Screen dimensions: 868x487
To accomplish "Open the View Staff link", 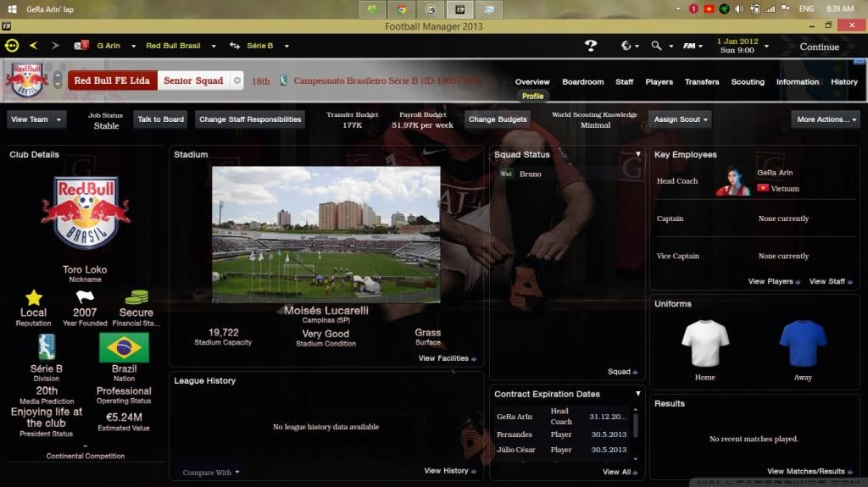I will 831,282.
